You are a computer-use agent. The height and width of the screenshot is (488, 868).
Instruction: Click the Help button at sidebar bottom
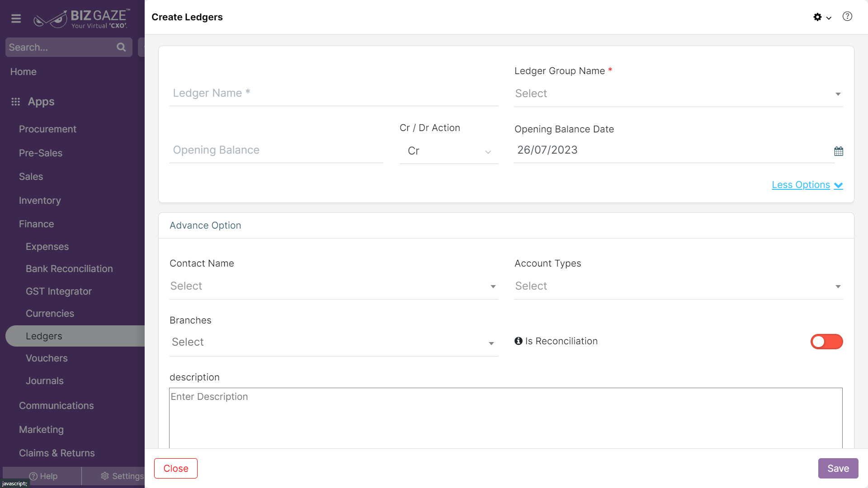point(43,476)
